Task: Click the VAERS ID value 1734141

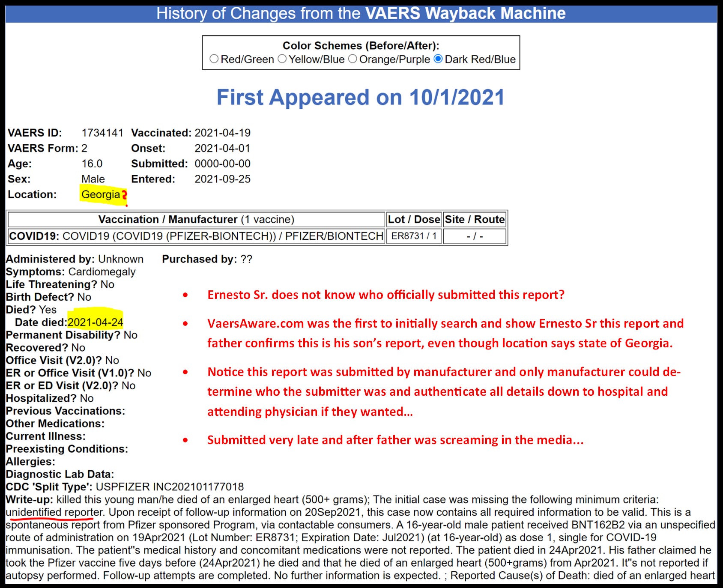Action: [x=102, y=133]
